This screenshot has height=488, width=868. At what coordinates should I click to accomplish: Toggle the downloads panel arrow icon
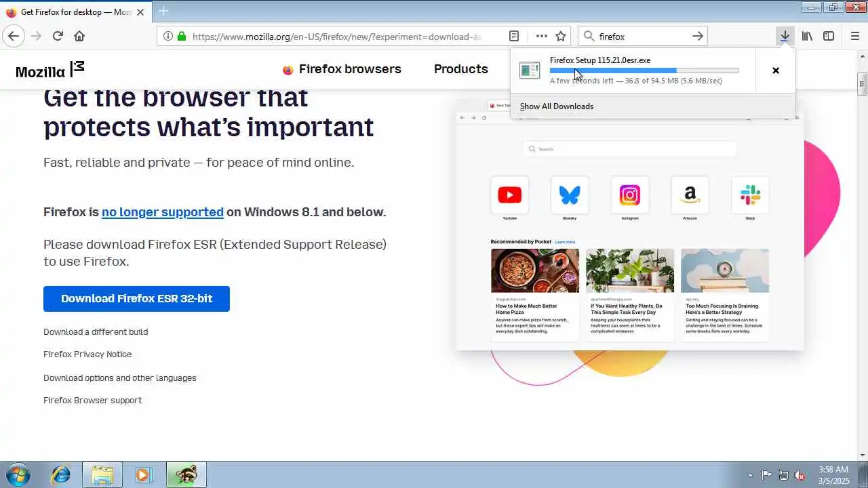[x=785, y=36]
